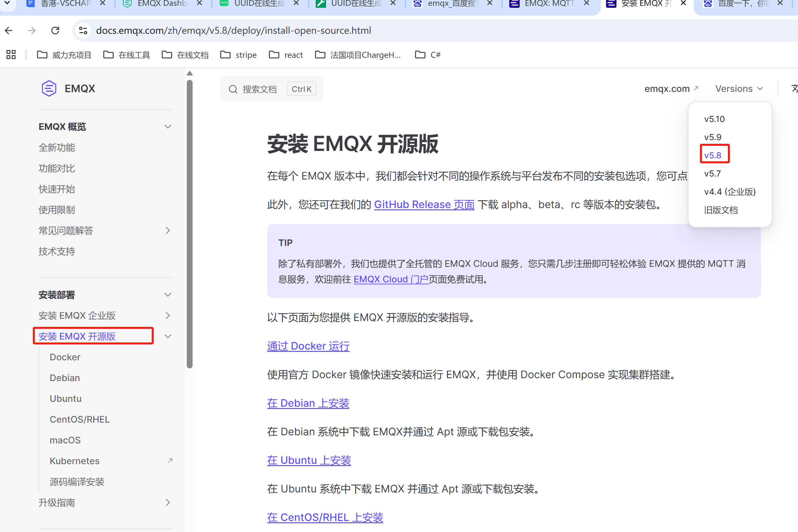Close the 安装 EMQX 开源版 tab
The width and height of the screenshot is (798, 532).
point(683,3)
